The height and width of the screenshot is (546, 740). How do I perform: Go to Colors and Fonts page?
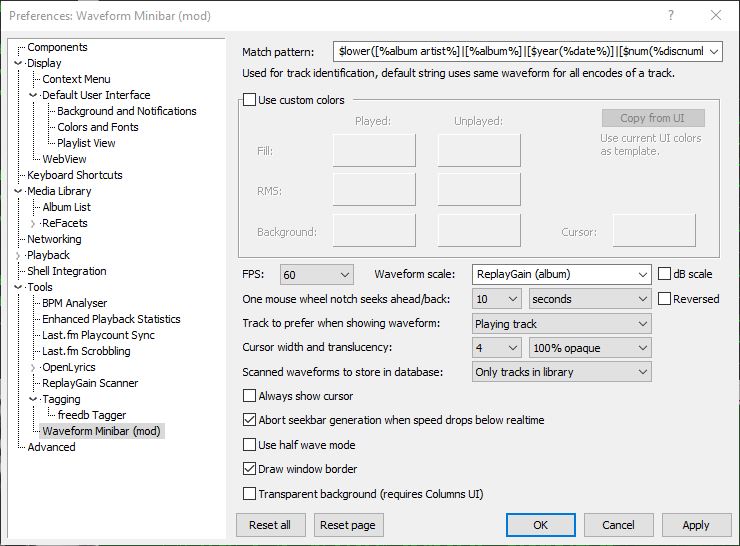point(98,127)
